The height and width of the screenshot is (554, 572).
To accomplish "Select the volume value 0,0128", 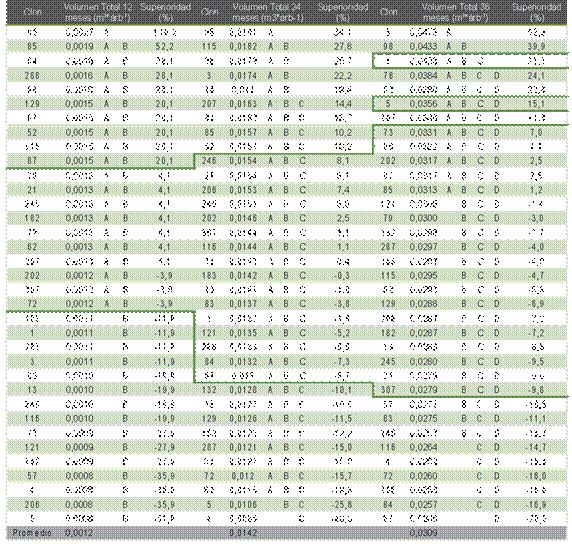I will click(243, 390).
